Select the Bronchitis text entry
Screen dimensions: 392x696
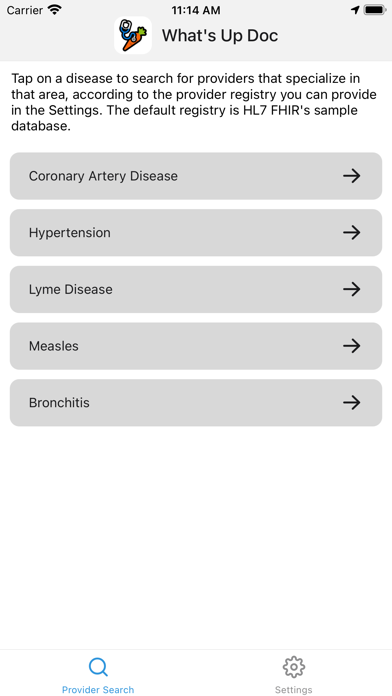click(x=59, y=403)
